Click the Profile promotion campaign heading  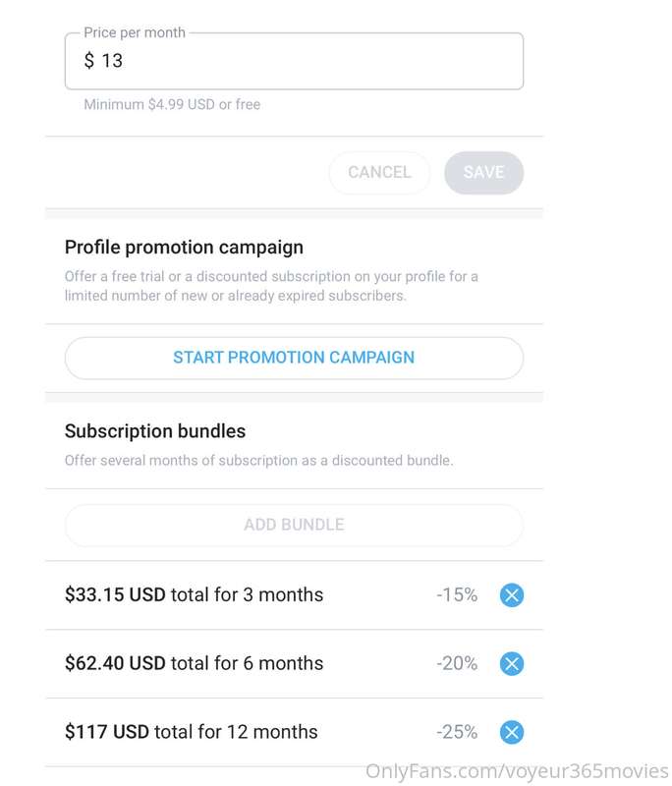[184, 248]
